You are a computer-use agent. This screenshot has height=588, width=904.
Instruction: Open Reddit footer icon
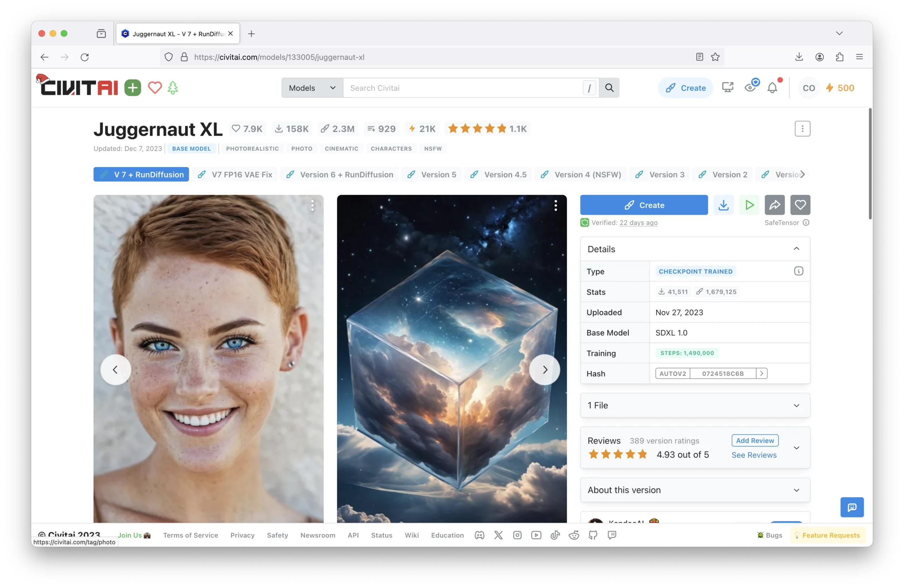click(x=574, y=535)
